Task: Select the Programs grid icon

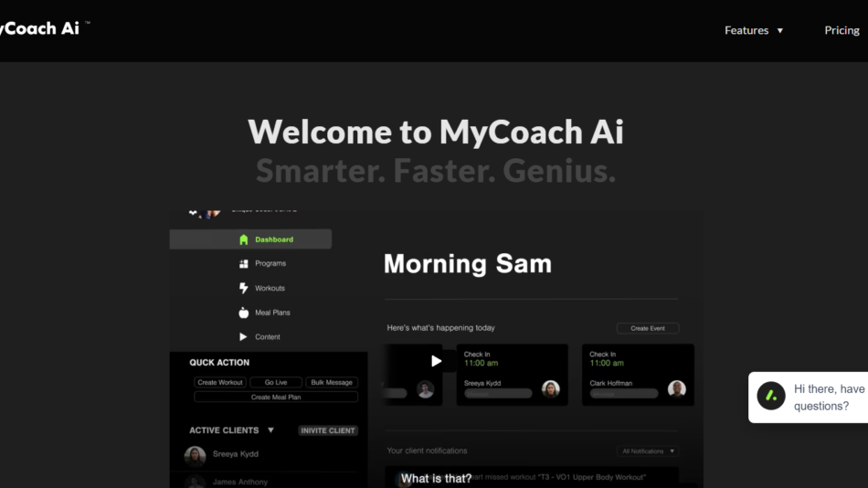Action: [x=244, y=264]
